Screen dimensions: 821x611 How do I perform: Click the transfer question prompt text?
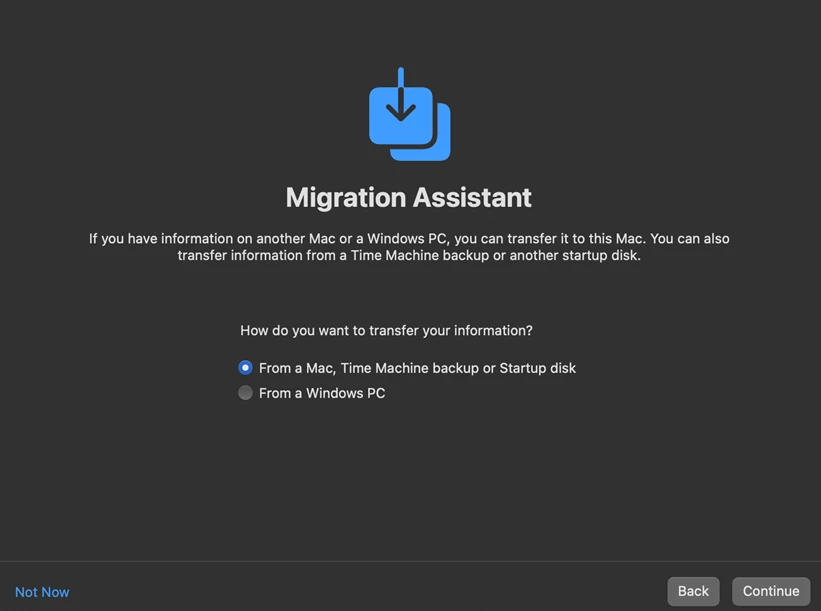coord(387,330)
